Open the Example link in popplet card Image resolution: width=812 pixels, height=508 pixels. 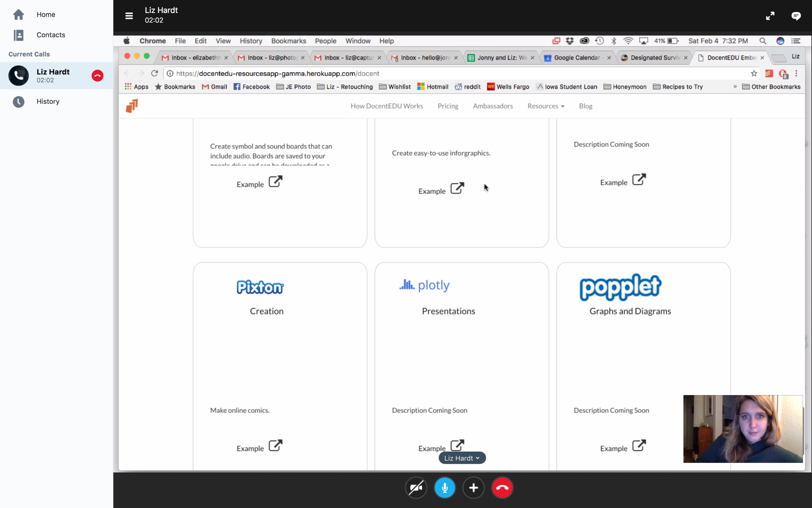[x=623, y=446]
